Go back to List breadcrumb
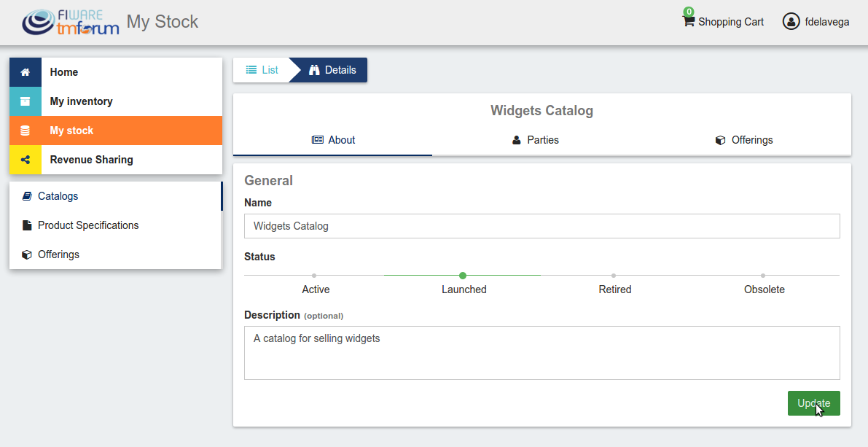This screenshot has height=447, width=868. pyautogui.click(x=262, y=70)
